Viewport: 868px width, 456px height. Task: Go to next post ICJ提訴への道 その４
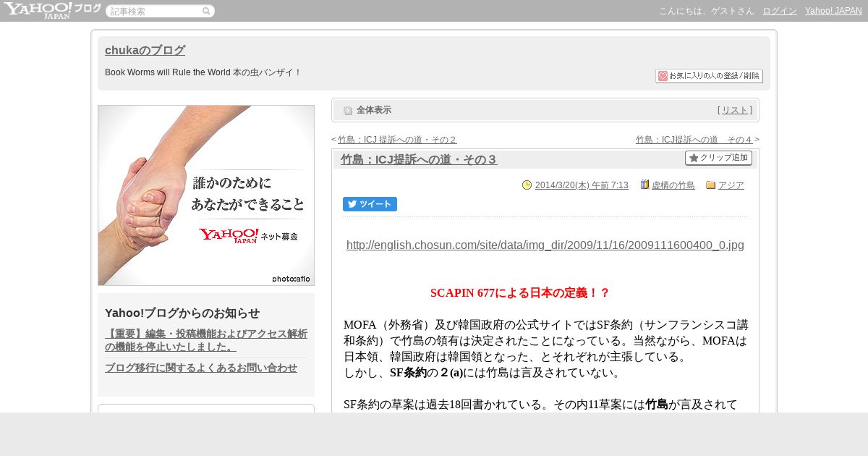(694, 140)
